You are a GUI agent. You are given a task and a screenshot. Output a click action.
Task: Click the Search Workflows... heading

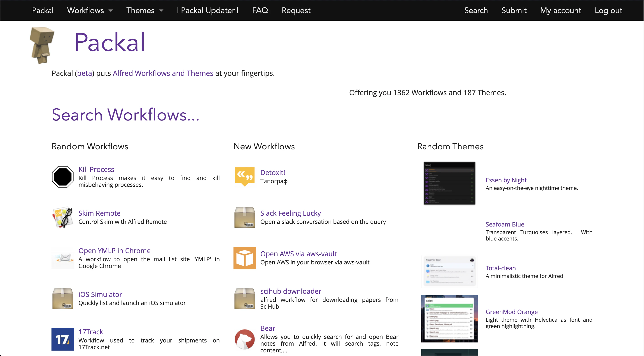(126, 115)
